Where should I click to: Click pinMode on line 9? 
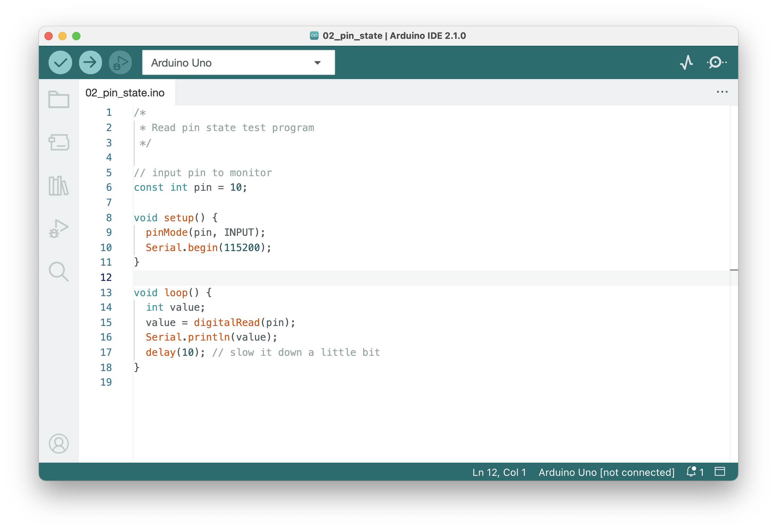tap(166, 232)
